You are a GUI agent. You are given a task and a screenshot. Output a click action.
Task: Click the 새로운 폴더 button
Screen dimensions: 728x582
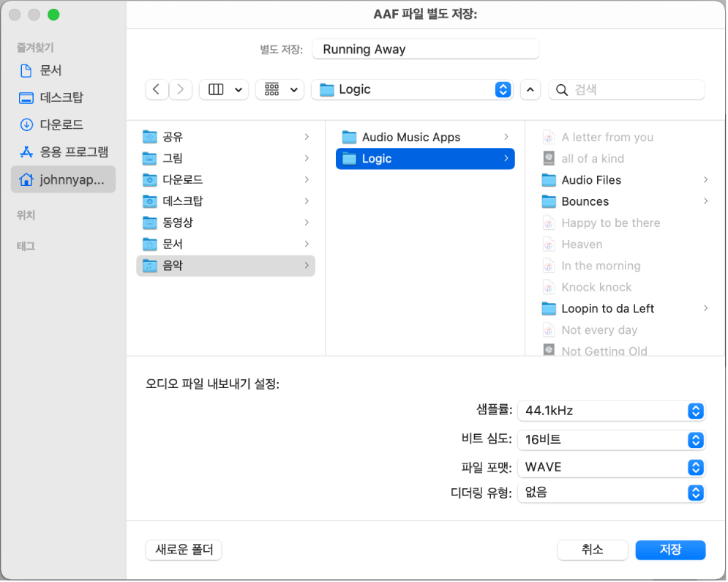coord(184,551)
